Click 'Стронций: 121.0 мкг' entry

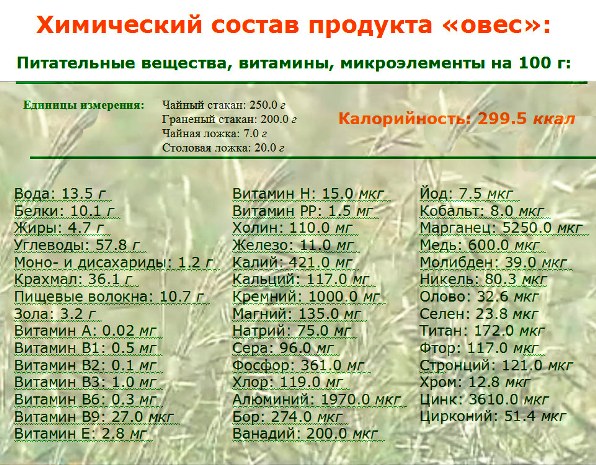tap(496, 365)
